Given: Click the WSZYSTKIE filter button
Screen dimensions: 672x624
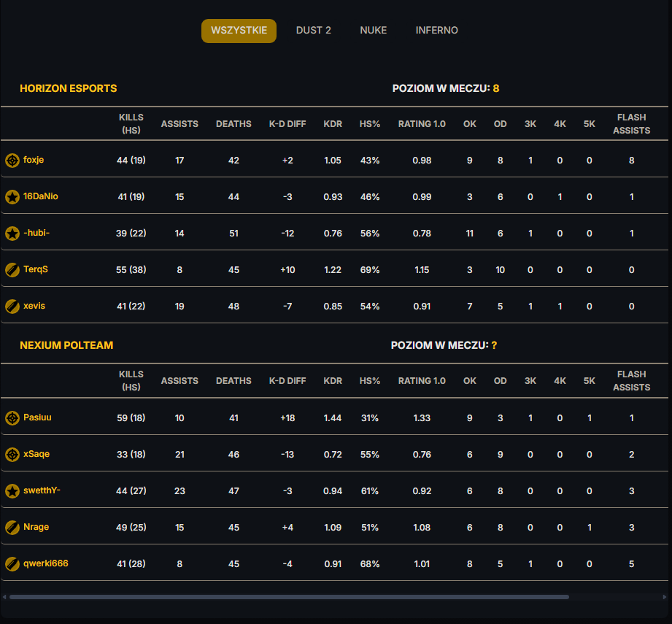Looking at the screenshot, I should 239,31.
